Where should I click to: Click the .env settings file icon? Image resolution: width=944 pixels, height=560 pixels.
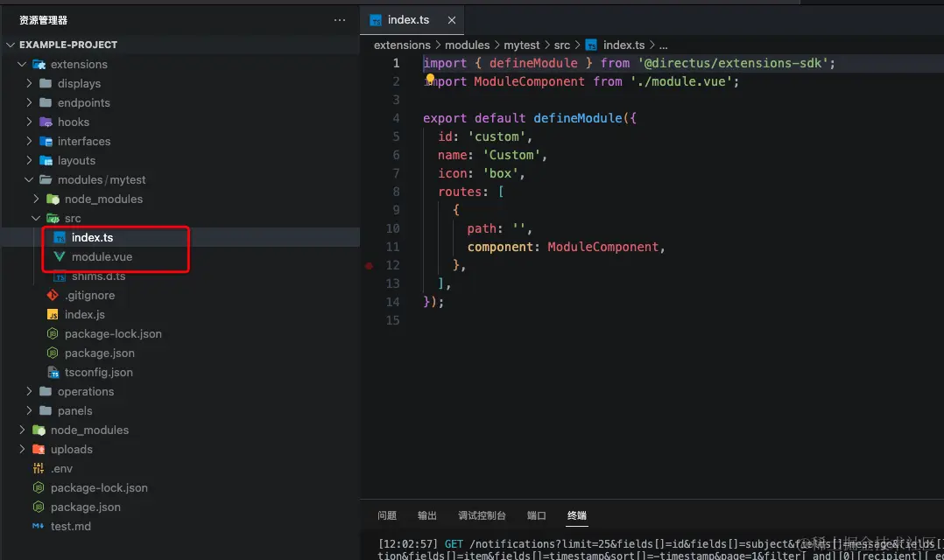(39, 469)
